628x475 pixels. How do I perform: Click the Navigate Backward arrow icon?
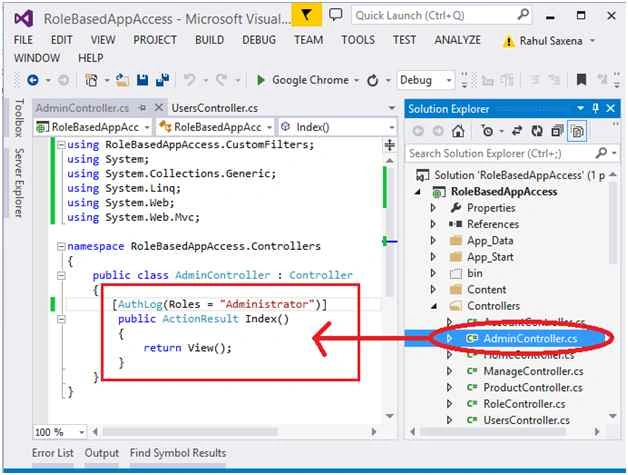tap(33, 80)
